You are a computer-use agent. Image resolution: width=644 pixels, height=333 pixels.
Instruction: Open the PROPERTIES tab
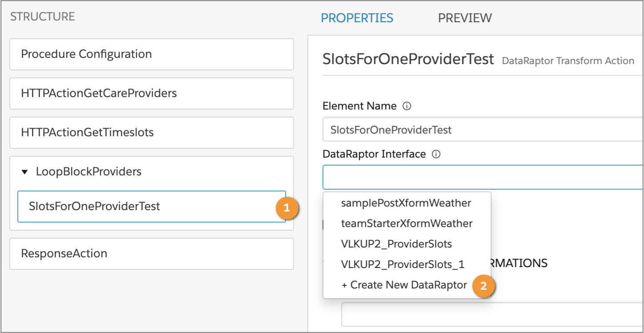click(x=357, y=18)
